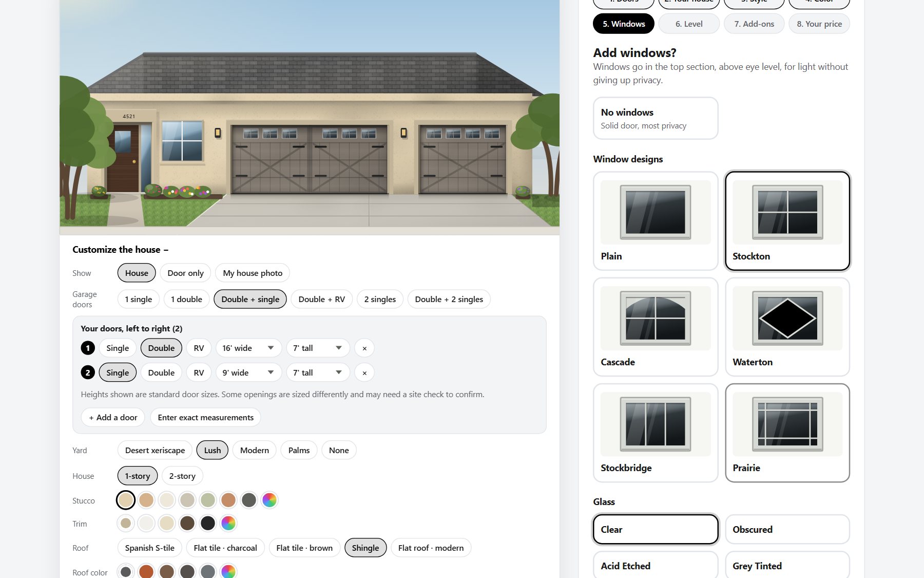Choose Flat tile · charcoal roof
This screenshot has width=924, height=578.
[225, 548]
